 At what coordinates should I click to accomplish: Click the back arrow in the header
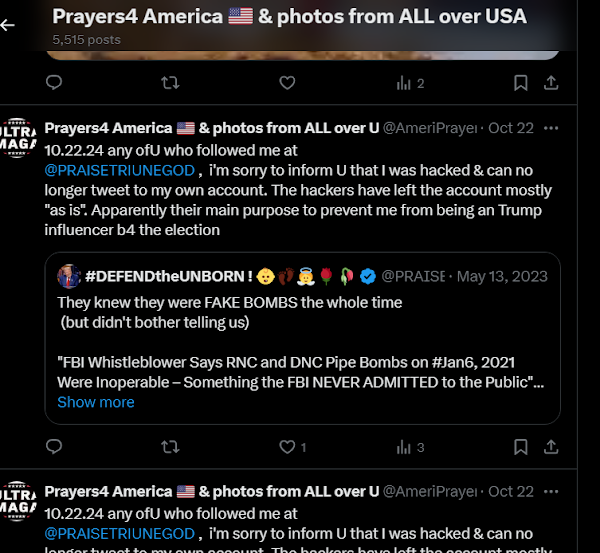coord(9,24)
